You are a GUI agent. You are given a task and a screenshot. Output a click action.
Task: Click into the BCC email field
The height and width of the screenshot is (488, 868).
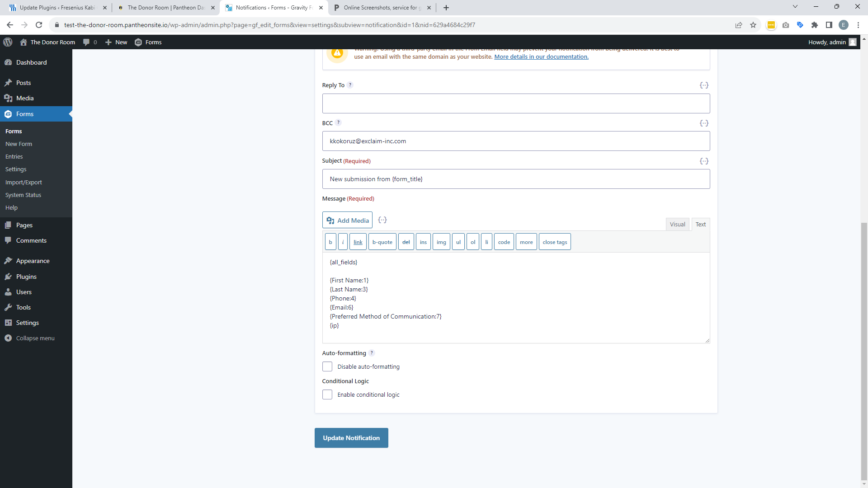pos(516,141)
